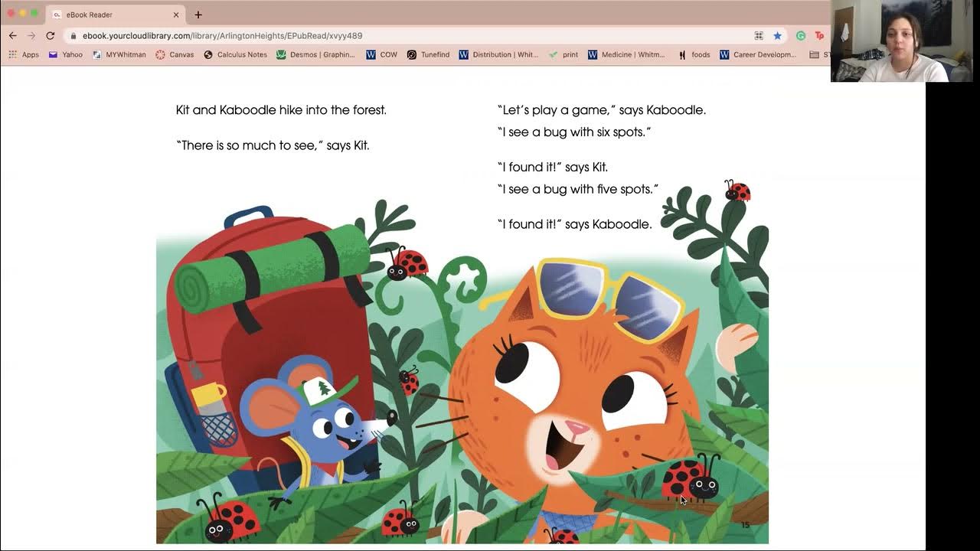
Task: Open the Grammarly extension icon
Action: [x=801, y=35]
